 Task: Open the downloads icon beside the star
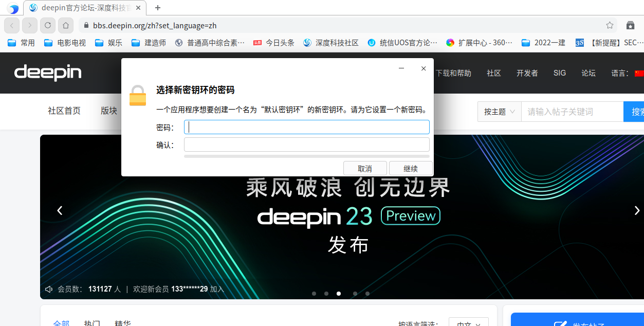pos(630,25)
